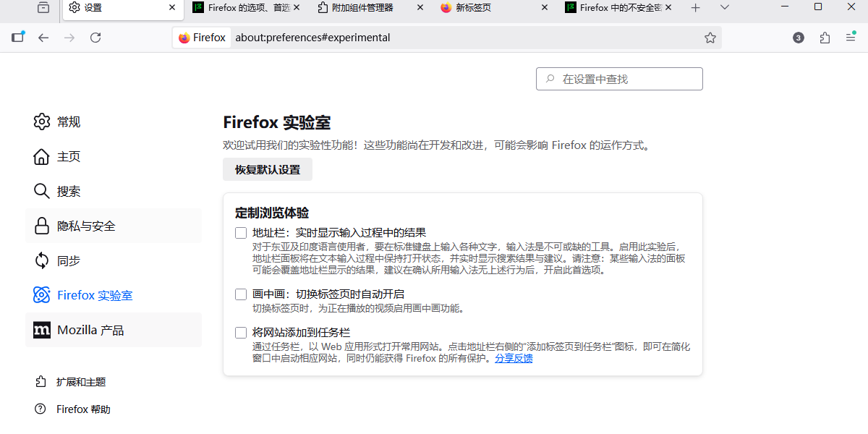Open the 常规 settings category

click(x=114, y=122)
